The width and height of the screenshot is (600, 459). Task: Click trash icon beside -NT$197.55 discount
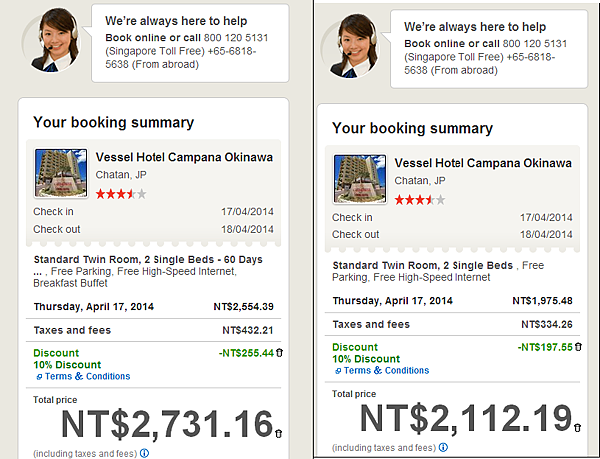click(578, 347)
